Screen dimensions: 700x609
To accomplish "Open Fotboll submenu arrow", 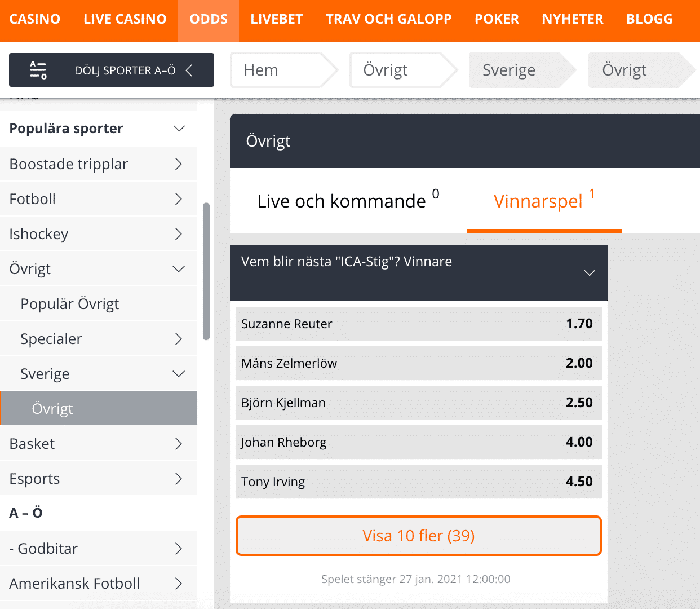I will (179, 199).
